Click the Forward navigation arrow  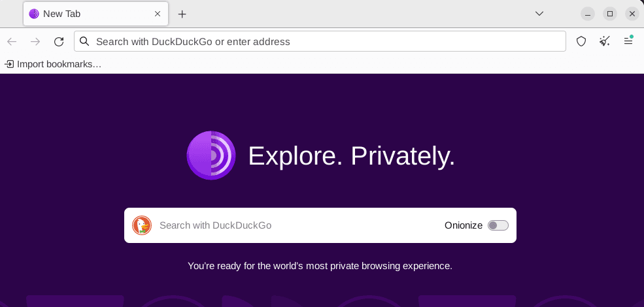pos(35,41)
